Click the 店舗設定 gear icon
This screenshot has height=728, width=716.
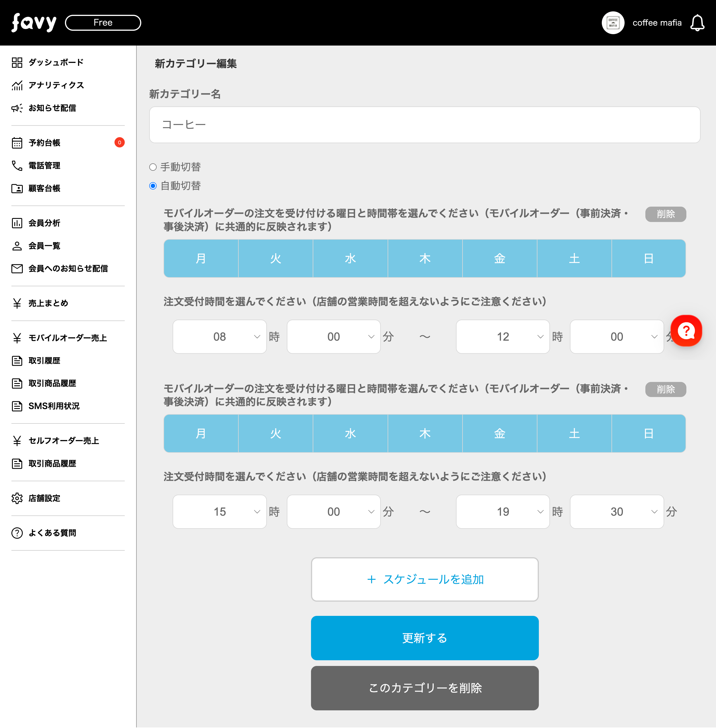click(x=17, y=498)
